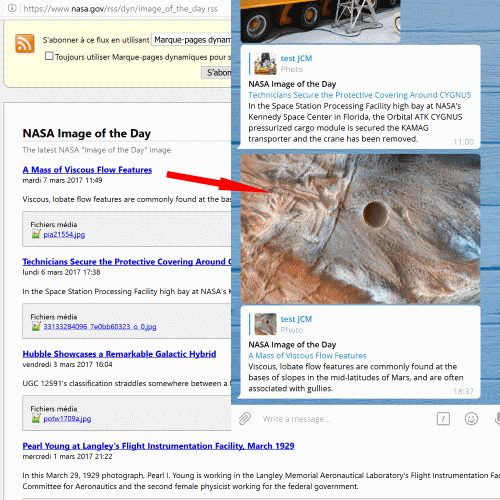This screenshot has width=500, height=500.
Task: Click the CYGNUS reply thumbnail next to test JCM
Action: (x=265, y=63)
